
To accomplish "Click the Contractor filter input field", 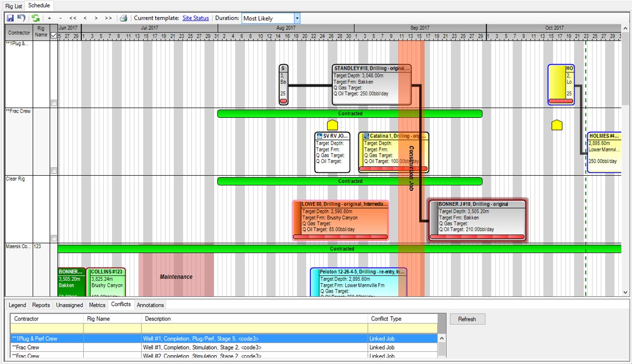I will tap(47, 328).
